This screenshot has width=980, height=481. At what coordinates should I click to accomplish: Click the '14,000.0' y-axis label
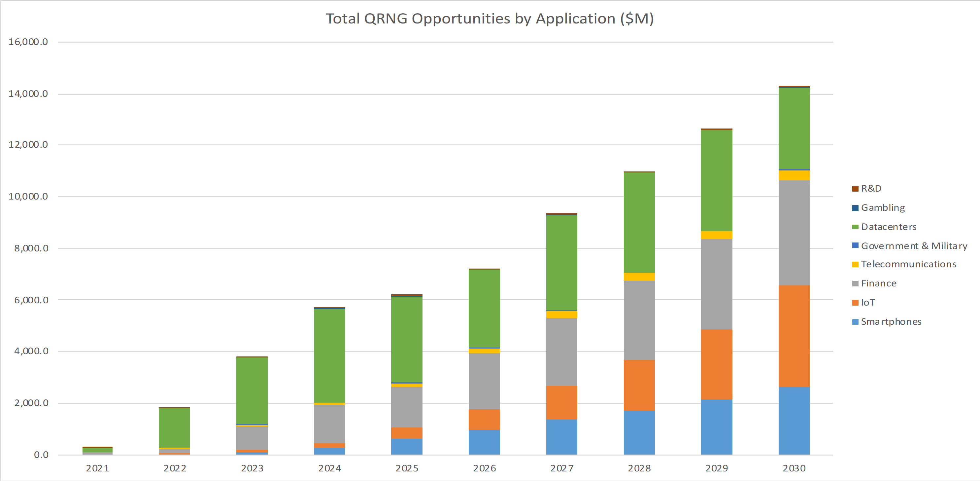(x=28, y=94)
